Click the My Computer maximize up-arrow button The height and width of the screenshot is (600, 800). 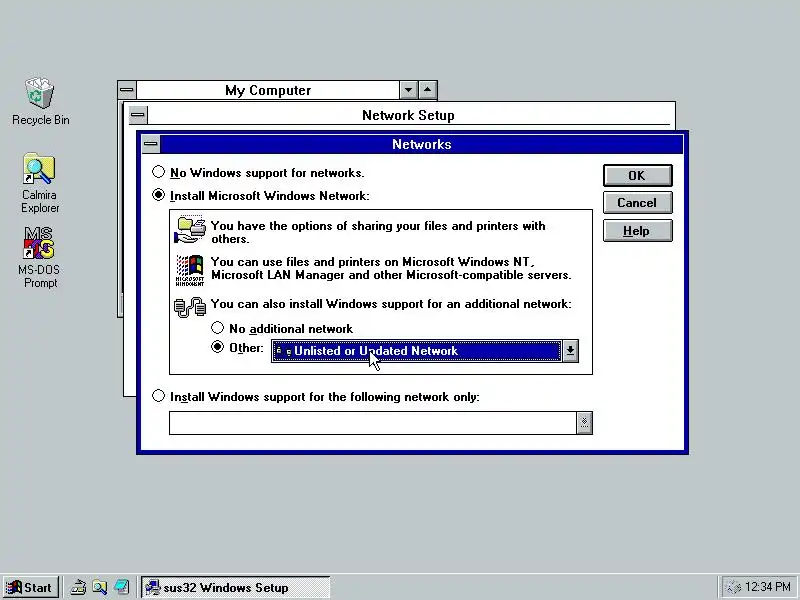click(x=428, y=90)
